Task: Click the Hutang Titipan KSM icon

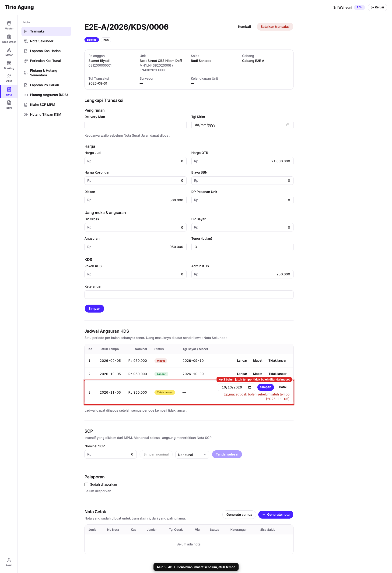Action: pos(26,115)
